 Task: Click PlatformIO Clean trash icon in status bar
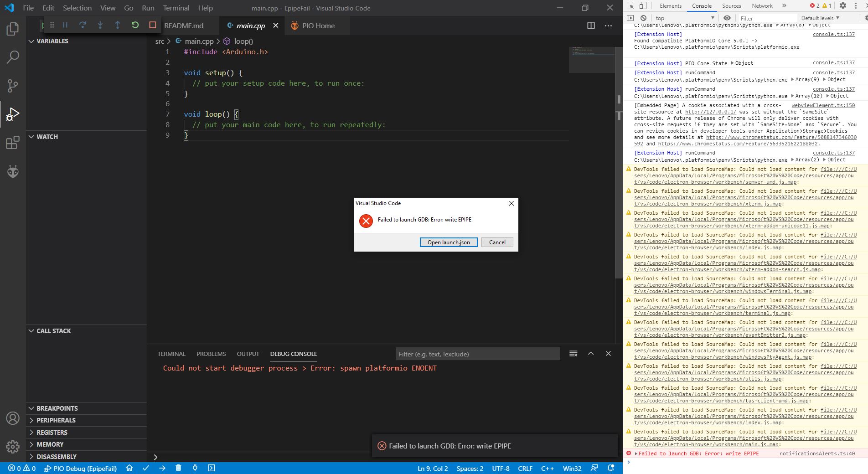pyautogui.click(x=178, y=468)
